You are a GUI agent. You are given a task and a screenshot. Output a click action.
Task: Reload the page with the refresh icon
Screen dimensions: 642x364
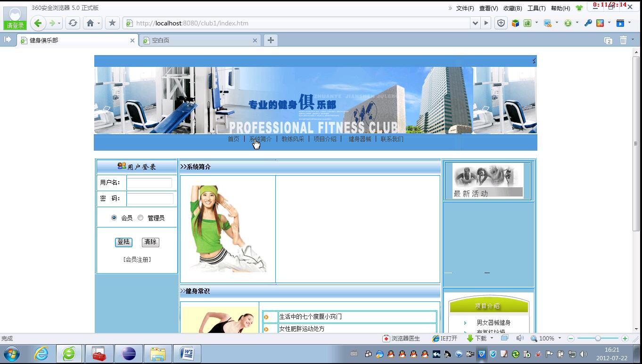(x=73, y=23)
